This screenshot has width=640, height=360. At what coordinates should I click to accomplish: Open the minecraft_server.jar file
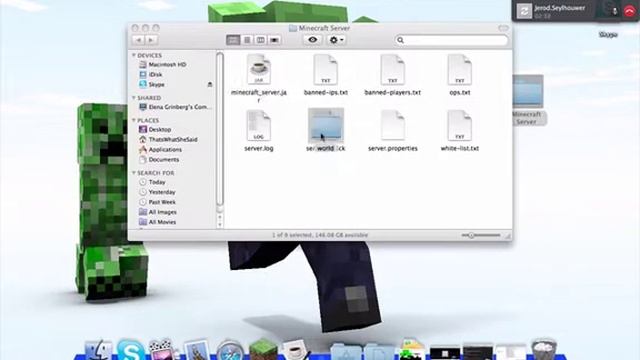258,70
